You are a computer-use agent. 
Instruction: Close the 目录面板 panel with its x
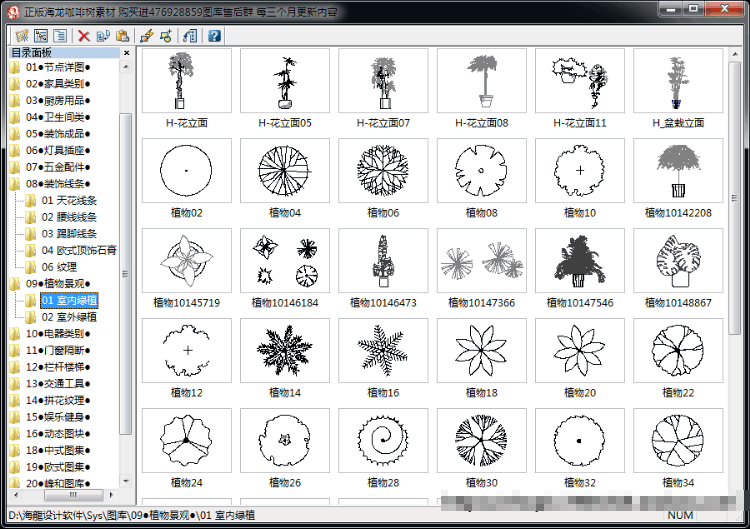[x=126, y=53]
